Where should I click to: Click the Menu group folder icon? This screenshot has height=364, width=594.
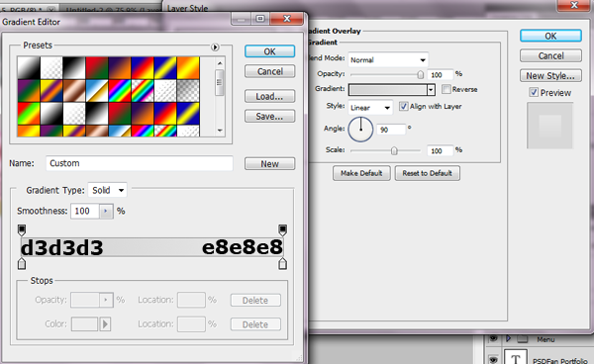tap(523, 338)
